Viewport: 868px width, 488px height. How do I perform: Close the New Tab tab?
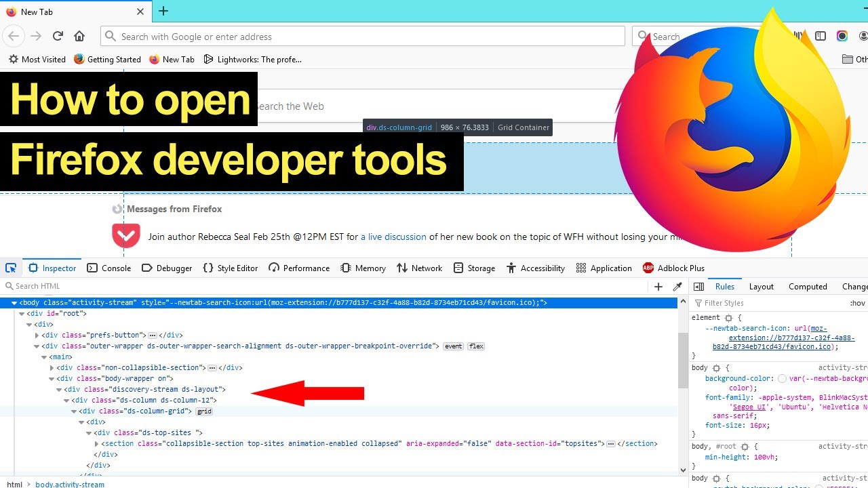pos(140,12)
